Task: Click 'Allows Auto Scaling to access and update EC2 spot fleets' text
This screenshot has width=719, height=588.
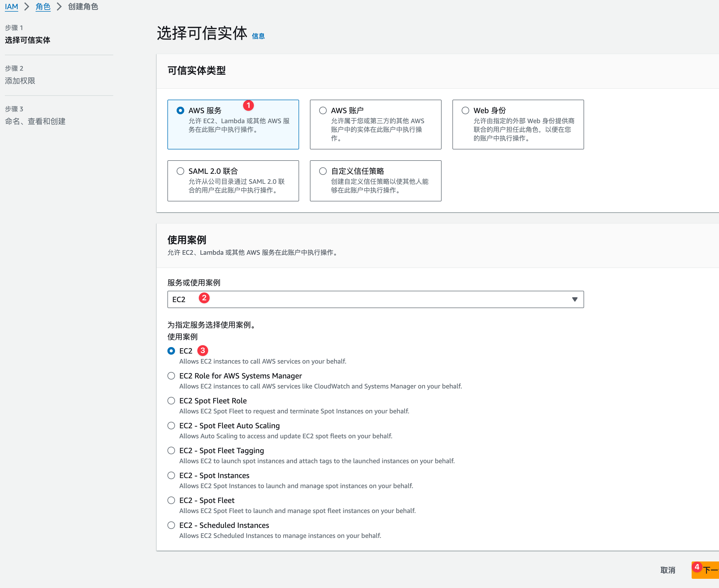Action: 286,436
